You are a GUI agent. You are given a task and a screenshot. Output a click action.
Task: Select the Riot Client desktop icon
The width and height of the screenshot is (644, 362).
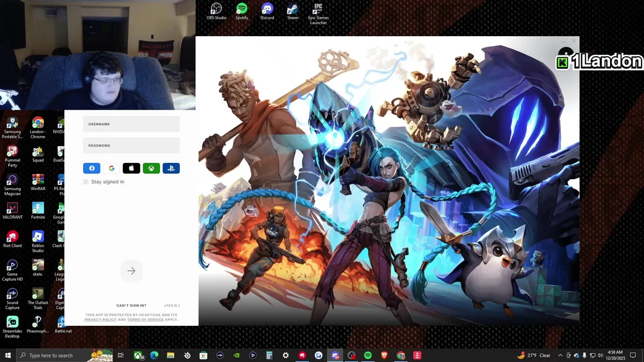tap(12, 240)
